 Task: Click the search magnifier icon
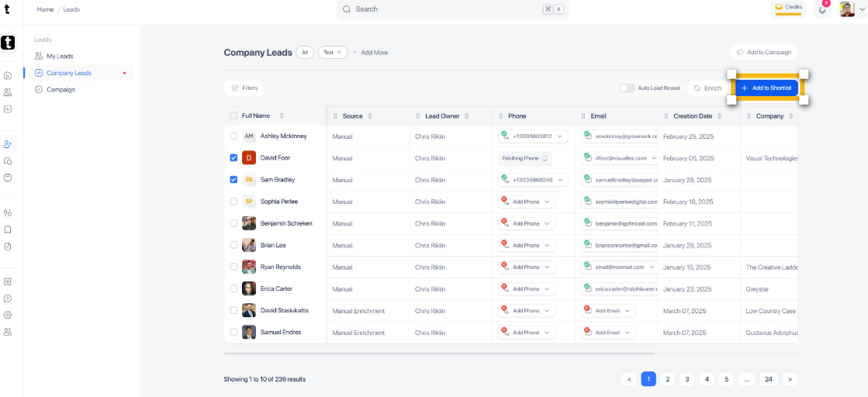coord(347,9)
